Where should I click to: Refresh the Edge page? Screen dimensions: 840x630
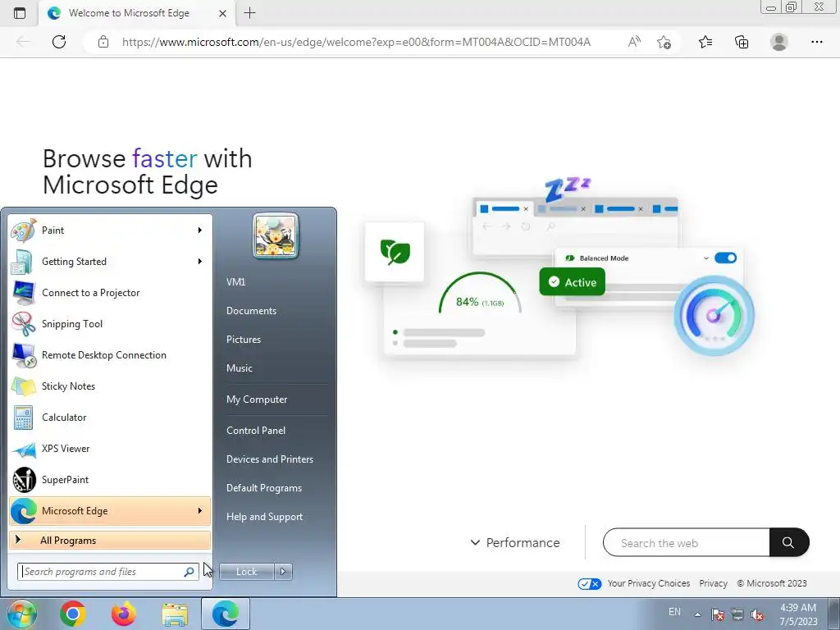(x=59, y=42)
